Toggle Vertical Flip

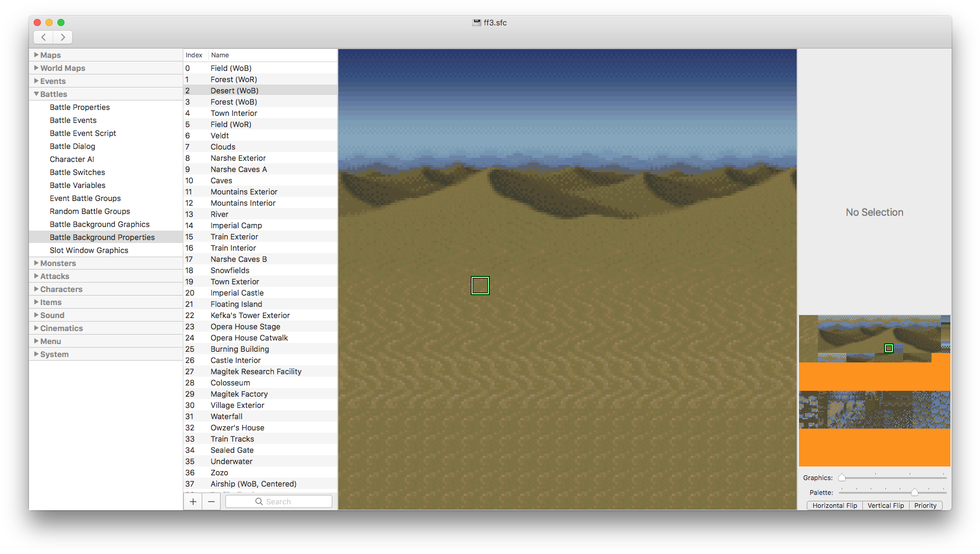click(885, 506)
